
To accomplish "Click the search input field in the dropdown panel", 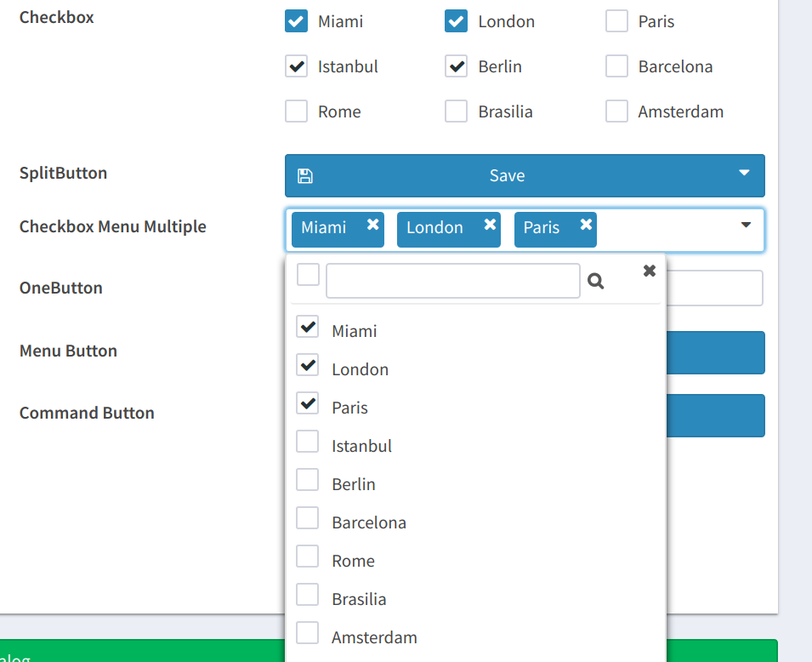I will tap(452, 280).
